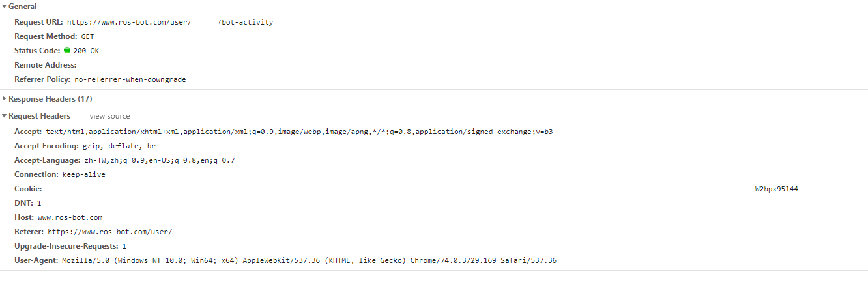This screenshot has width=868, height=293.
Task: Select the Accept header value
Action: click(x=299, y=132)
